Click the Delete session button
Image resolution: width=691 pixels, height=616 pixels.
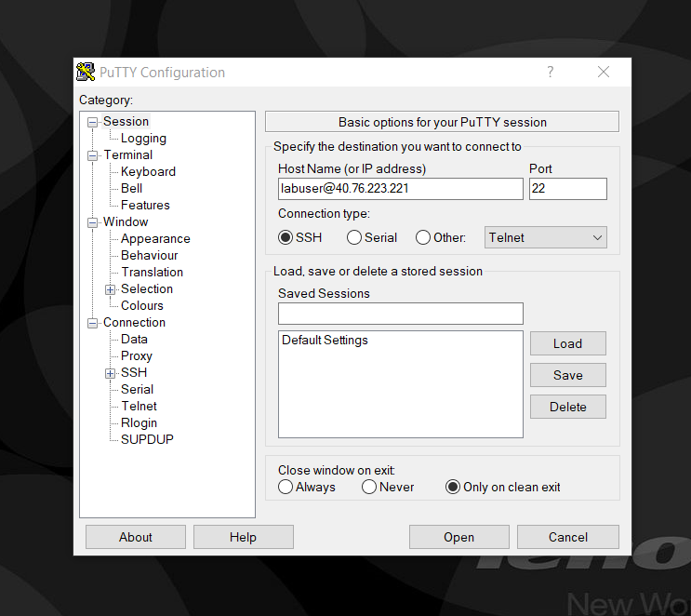click(568, 407)
